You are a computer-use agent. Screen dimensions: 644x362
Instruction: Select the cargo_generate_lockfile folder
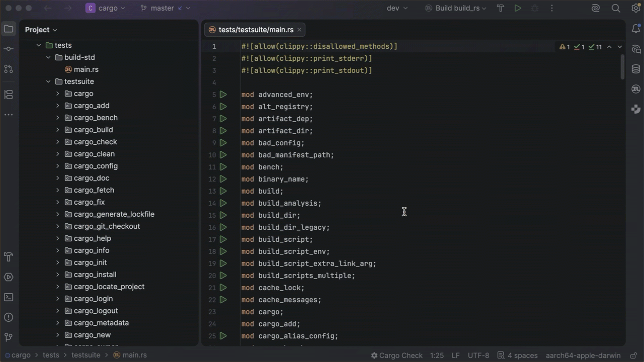click(114, 214)
